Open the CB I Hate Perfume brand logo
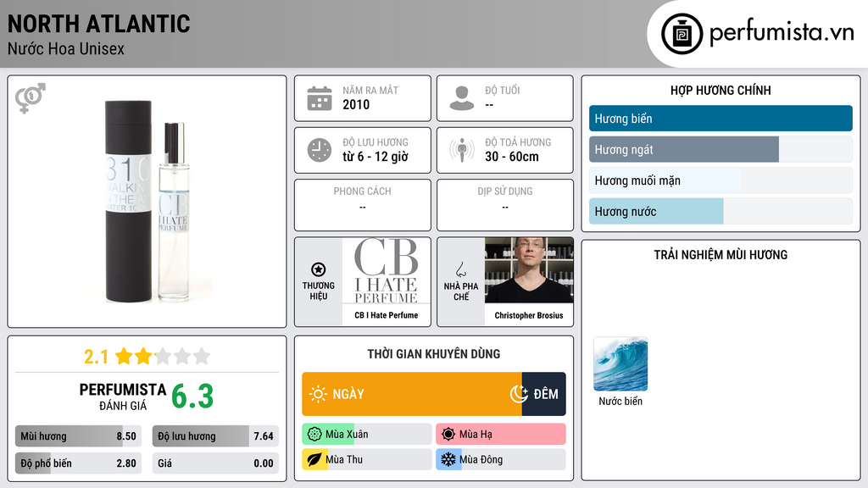The width and height of the screenshot is (868, 488). (x=386, y=270)
